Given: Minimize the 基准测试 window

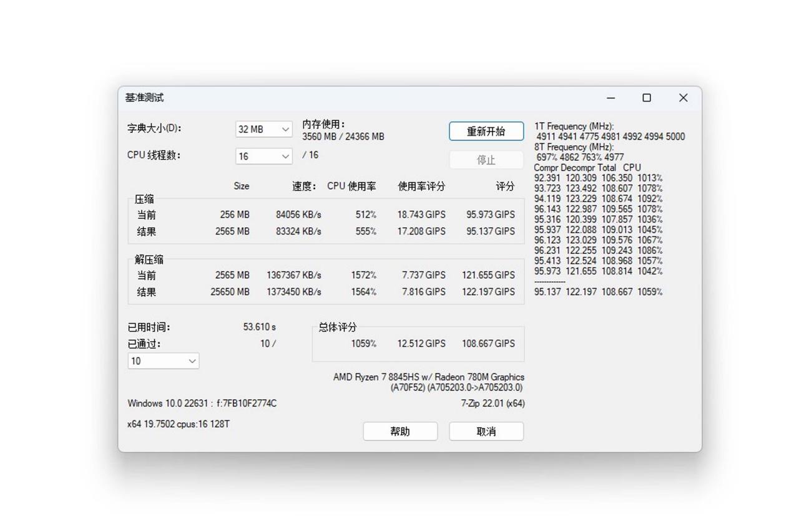Looking at the screenshot, I should tap(611, 98).
